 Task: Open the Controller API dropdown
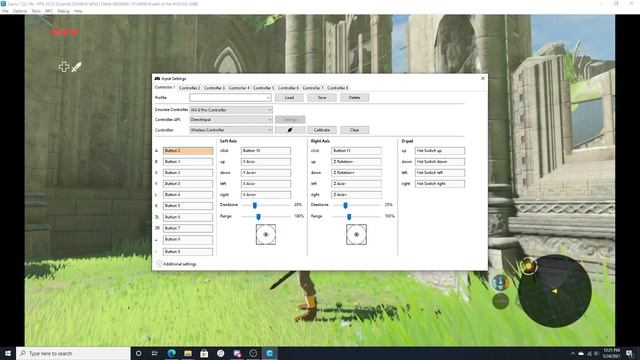click(x=231, y=120)
